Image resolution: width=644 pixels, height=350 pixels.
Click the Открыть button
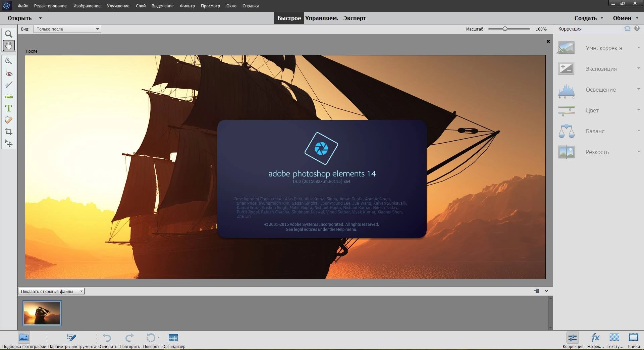(x=19, y=18)
